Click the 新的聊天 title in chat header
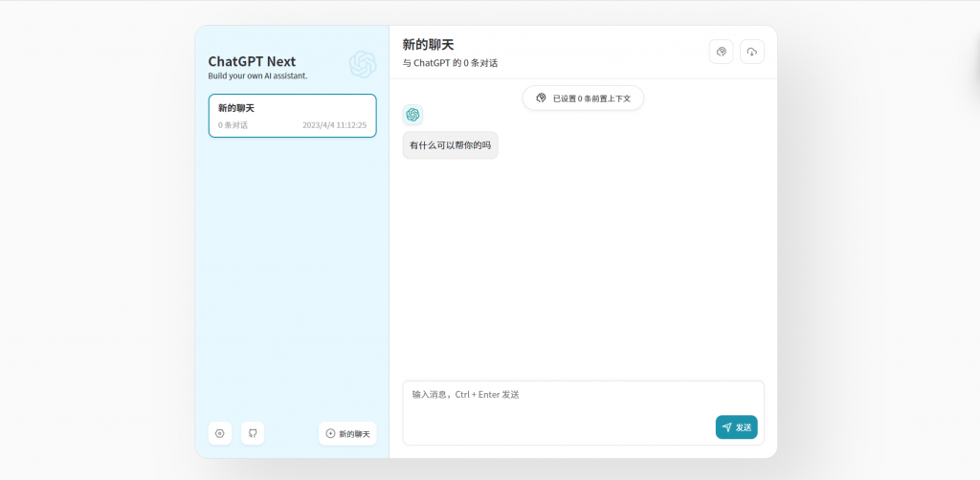The height and width of the screenshot is (480, 980). click(428, 44)
